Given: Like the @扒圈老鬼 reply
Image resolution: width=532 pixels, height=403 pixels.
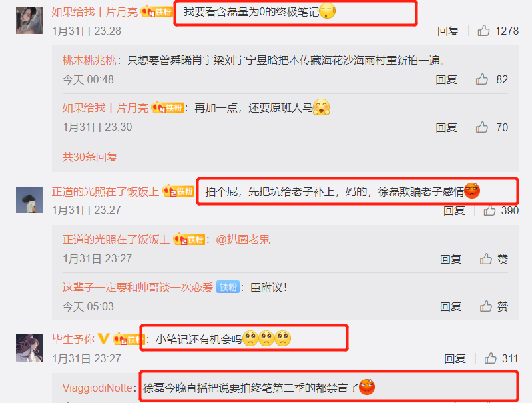Looking at the screenshot, I should [486, 259].
